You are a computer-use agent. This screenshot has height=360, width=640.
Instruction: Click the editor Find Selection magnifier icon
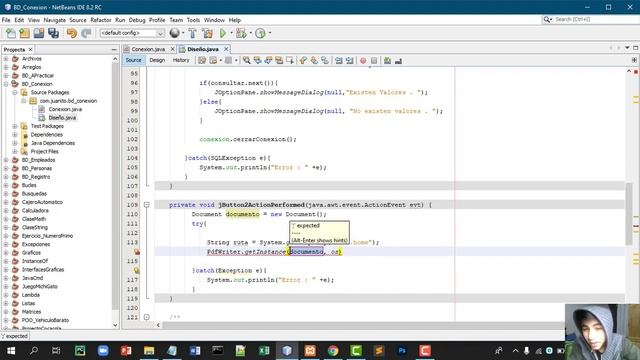[x=247, y=60]
